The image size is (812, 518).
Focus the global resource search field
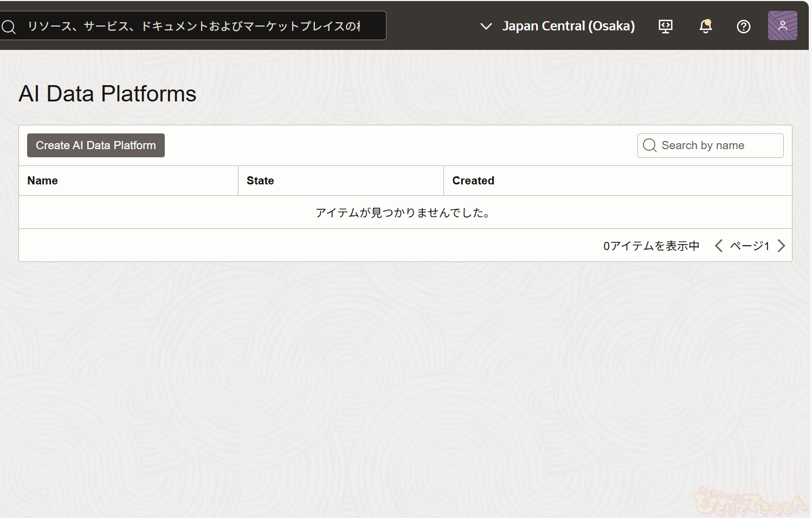click(x=195, y=26)
